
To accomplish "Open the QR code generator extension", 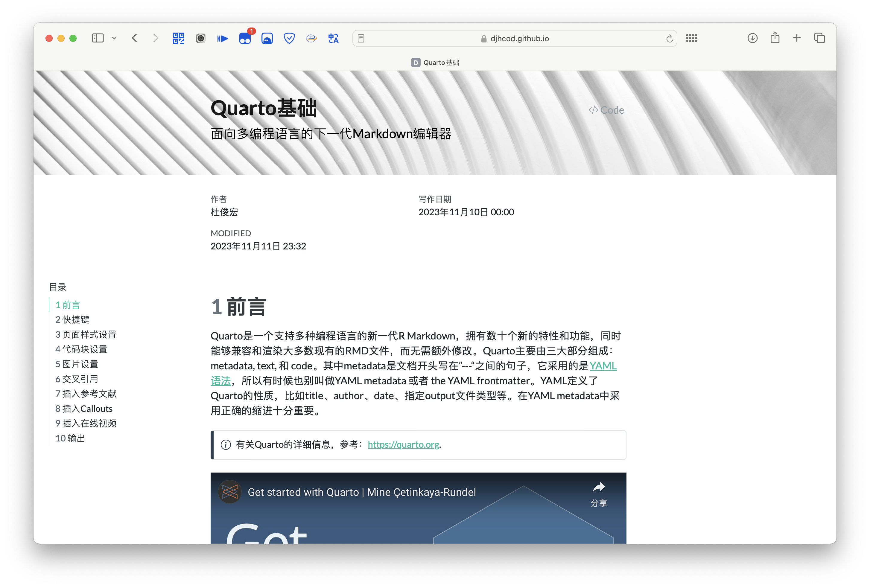I will tap(179, 38).
